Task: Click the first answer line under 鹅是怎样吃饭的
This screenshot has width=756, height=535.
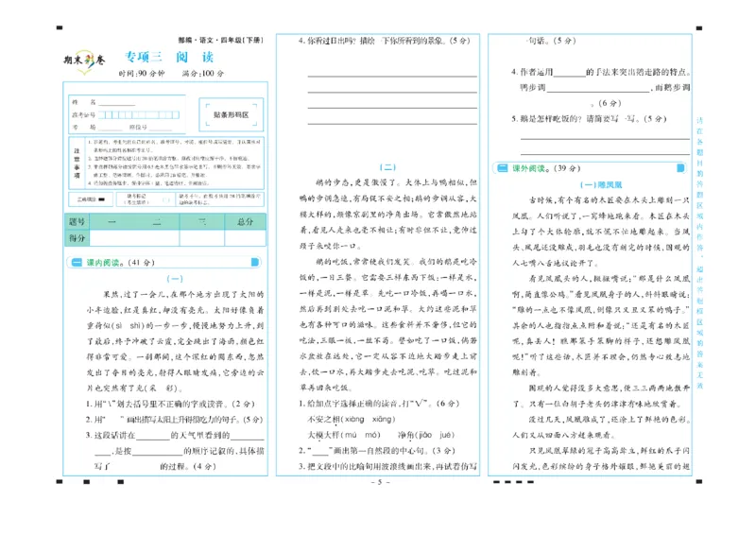Action: pyautogui.click(x=605, y=139)
